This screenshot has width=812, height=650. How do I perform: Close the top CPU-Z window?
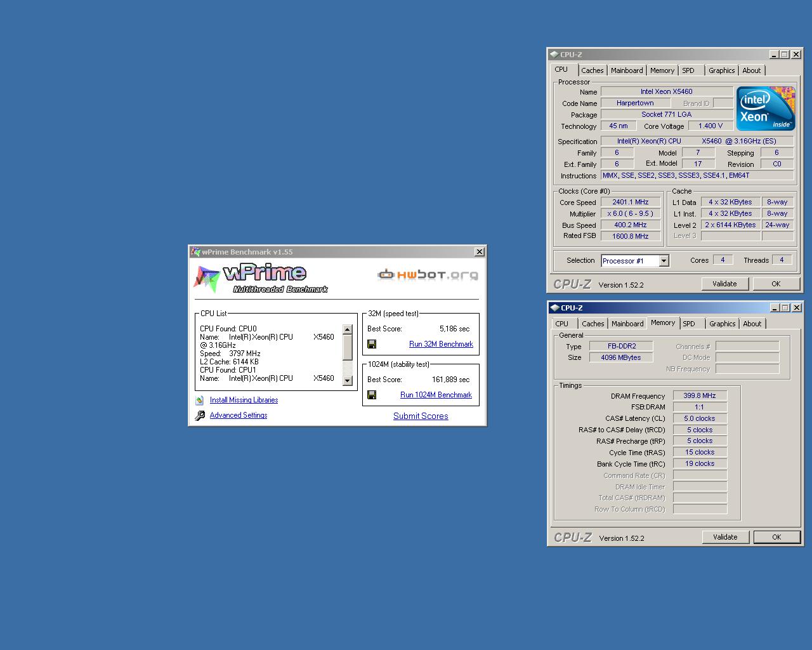point(797,55)
